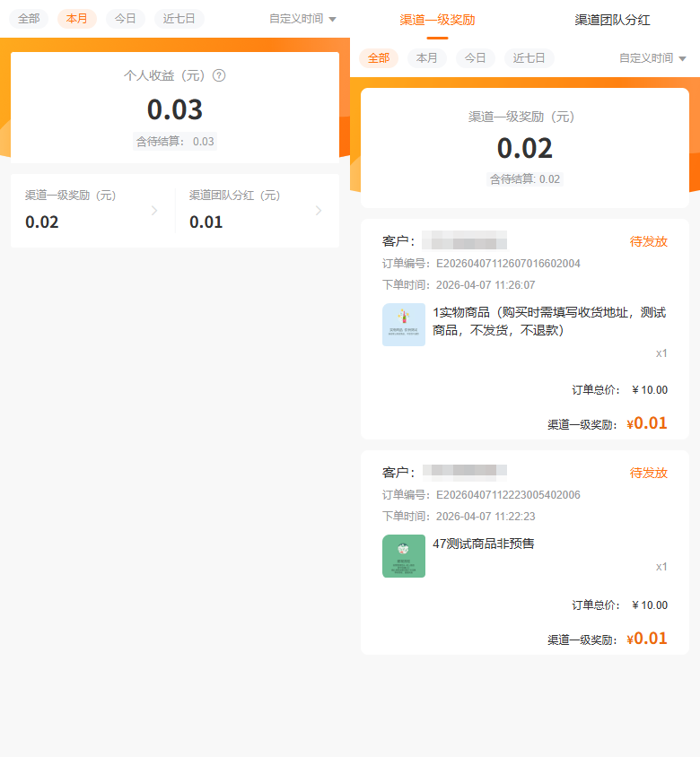Screen dimensions: 700x757
Task: Select 近七日 filter in left panel
Action: tap(179, 18)
